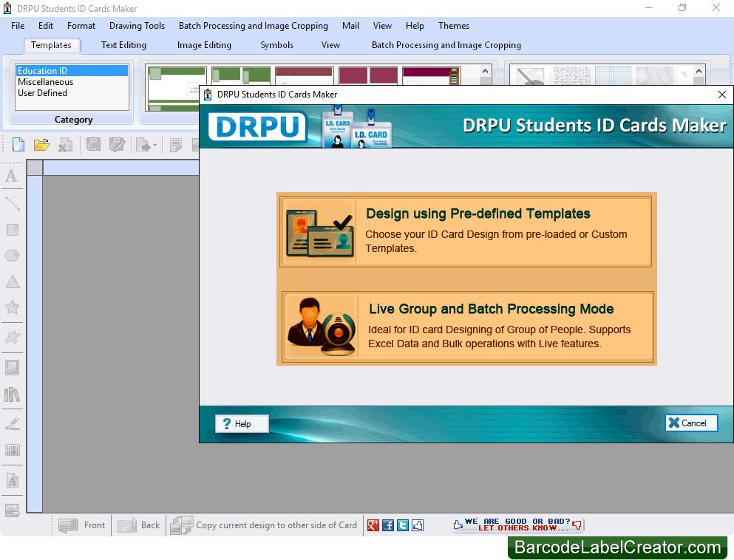The width and height of the screenshot is (734, 560).
Task: Select Education ID category
Action: point(72,71)
